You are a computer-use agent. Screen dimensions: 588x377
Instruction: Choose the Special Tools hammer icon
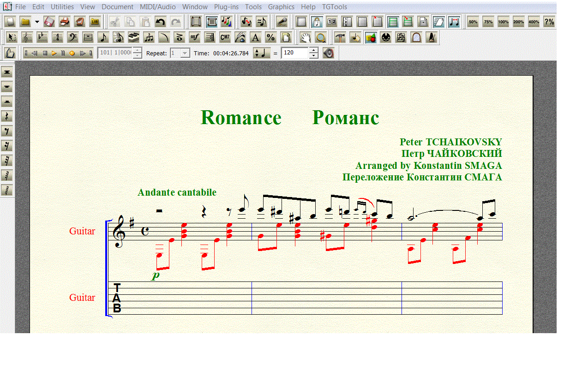pyautogui.click(x=340, y=37)
